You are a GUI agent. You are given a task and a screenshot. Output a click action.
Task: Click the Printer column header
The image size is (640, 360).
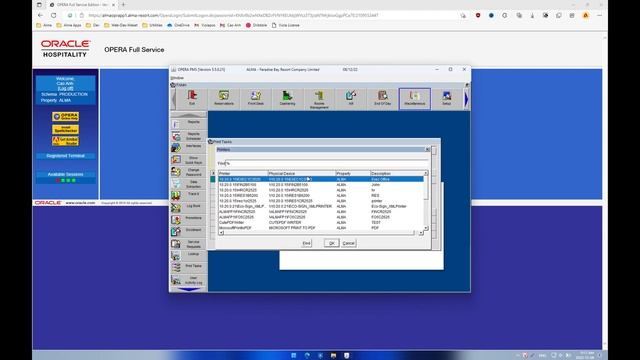click(x=242, y=173)
